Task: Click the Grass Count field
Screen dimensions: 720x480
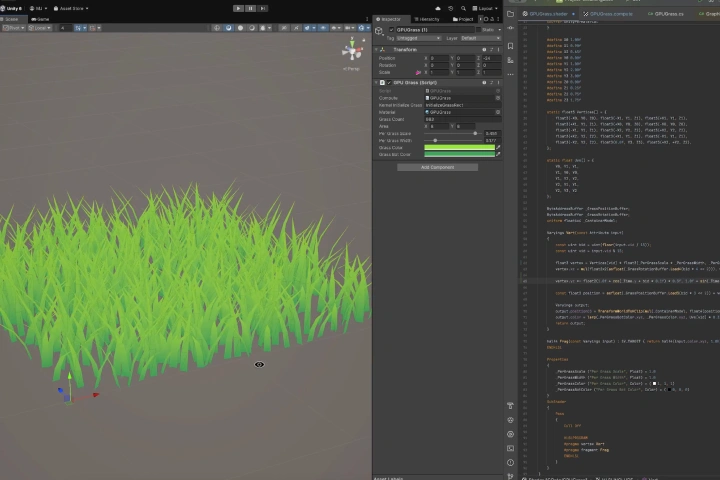Action: [463, 119]
